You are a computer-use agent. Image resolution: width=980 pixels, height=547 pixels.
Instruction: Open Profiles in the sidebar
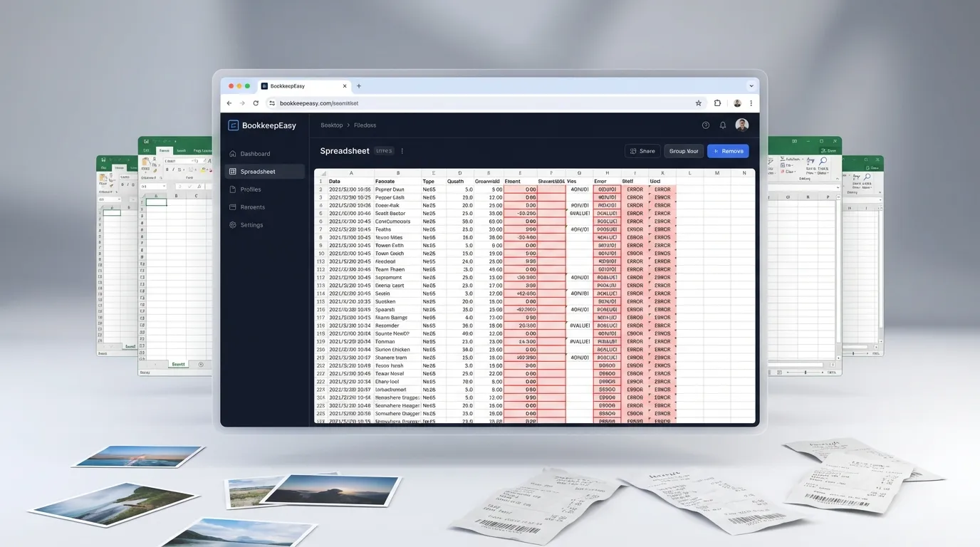[x=250, y=189]
